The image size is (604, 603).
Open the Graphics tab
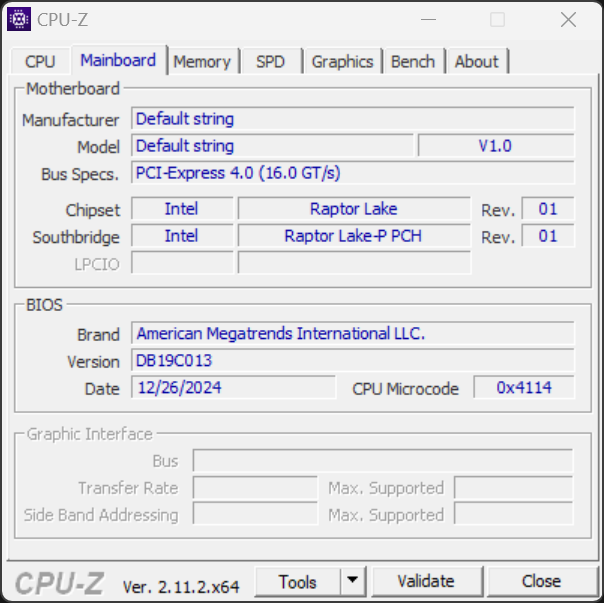point(342,62)
